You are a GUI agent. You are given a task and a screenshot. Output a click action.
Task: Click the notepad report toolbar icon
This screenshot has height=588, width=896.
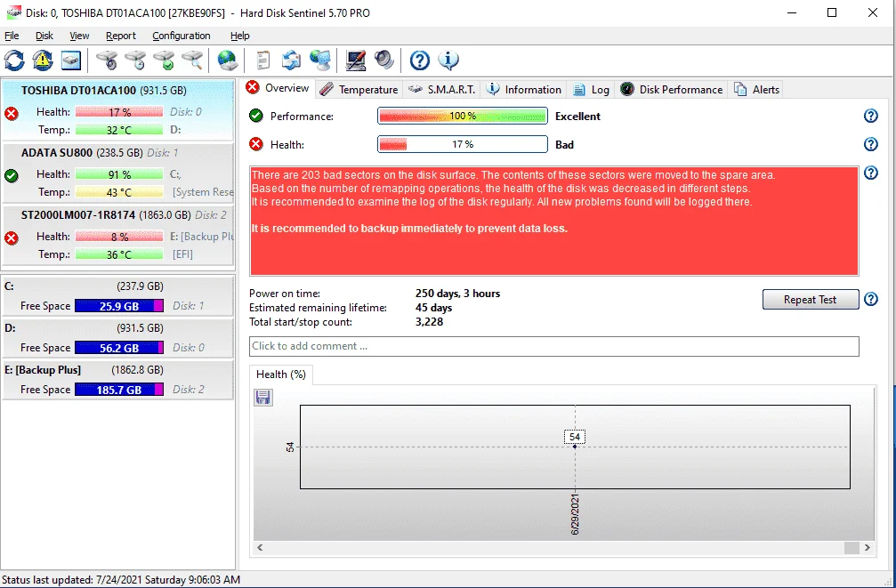262,60
